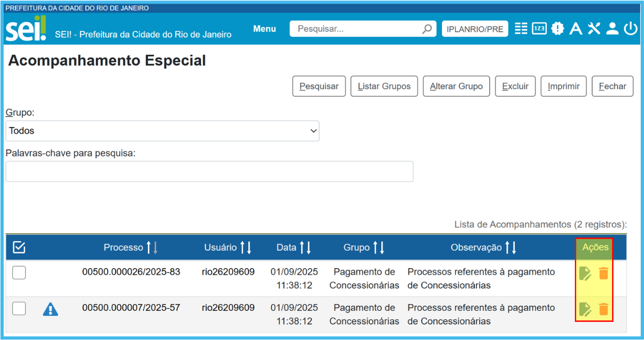644x340 pixels.
Task: Delete acompanhamento for process 00500.000007/2025-57
Action: pos(604,309)
